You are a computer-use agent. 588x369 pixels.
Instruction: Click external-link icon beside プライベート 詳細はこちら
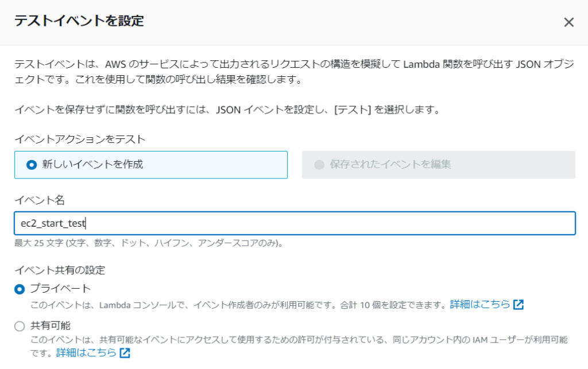coord(519,305)
